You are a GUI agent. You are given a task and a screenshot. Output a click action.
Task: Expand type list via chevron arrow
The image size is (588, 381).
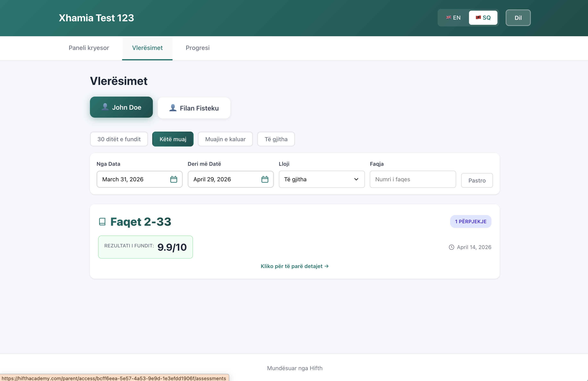356,179
